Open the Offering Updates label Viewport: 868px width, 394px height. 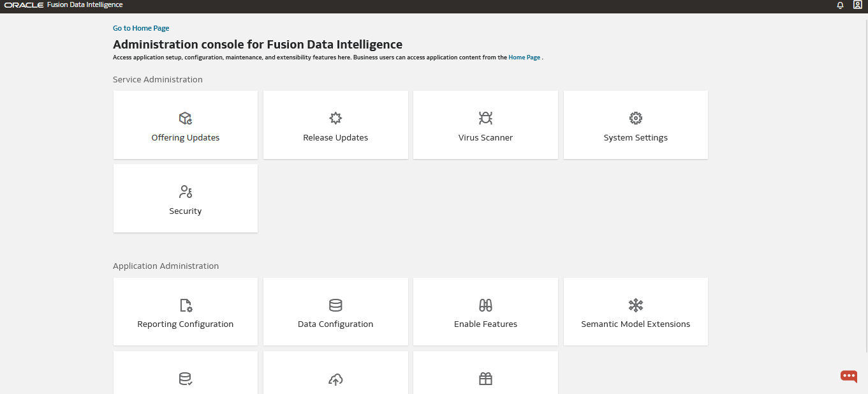click(x=186, y=137)
